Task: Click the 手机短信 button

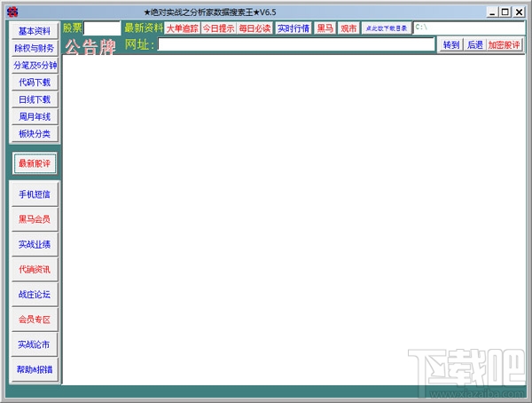Action: click(x=35, y=194)
